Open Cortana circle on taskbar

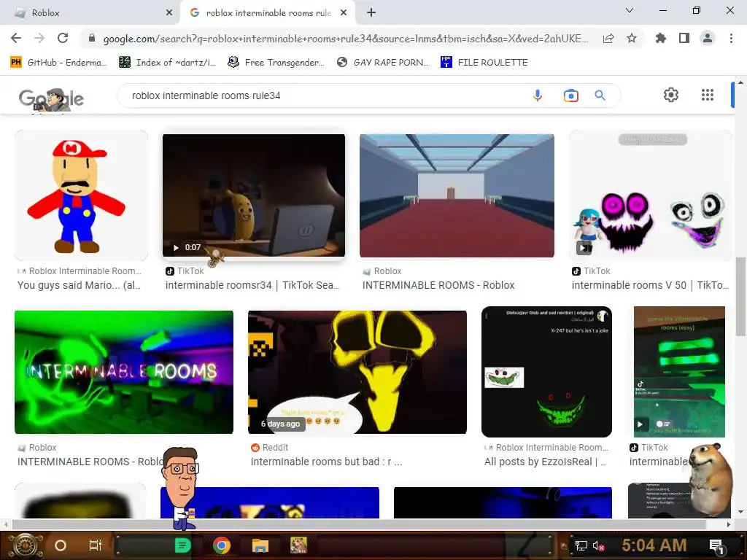point(61,545)
